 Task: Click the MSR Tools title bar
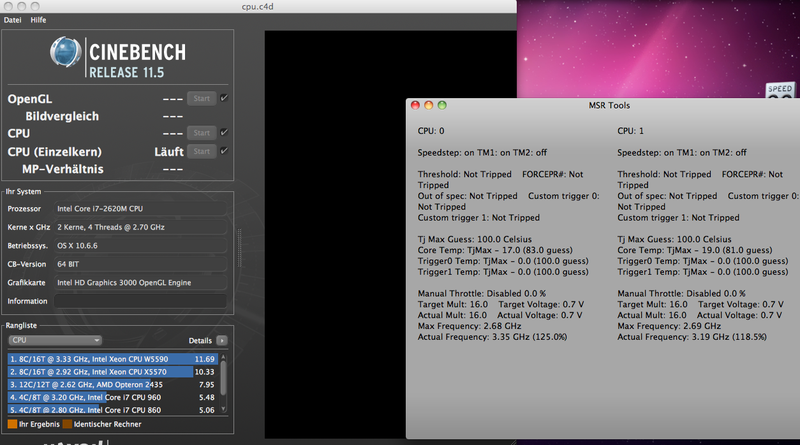(x=609, y=105)
